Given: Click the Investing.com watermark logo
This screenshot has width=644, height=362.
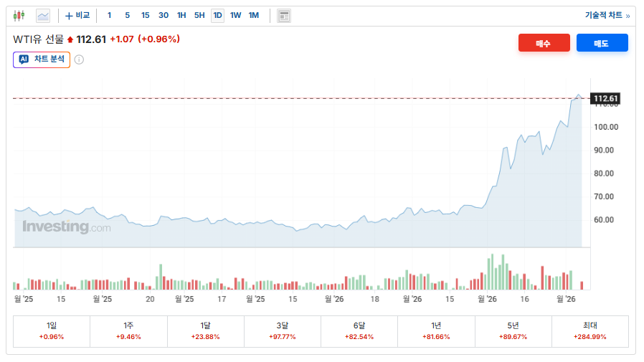Looking at the screenshot, I should 67,227.
